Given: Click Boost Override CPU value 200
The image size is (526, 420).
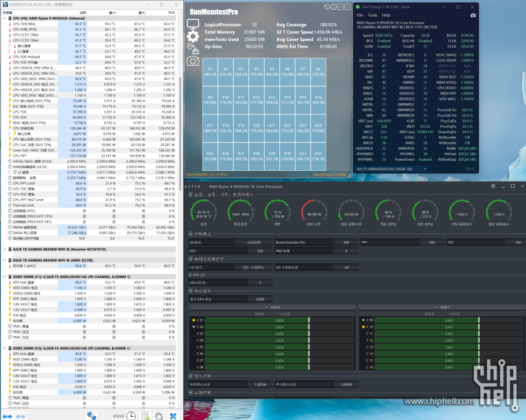Looking at the screenshot, I should point(346,242).
